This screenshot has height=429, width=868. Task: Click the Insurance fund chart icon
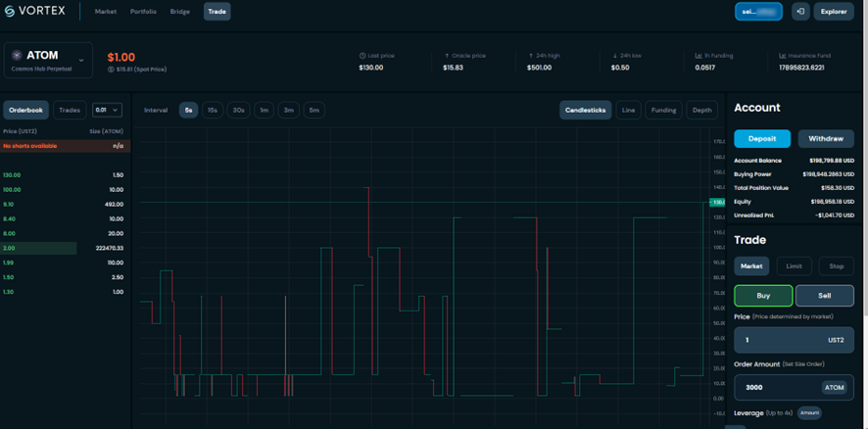coord(782,56)
